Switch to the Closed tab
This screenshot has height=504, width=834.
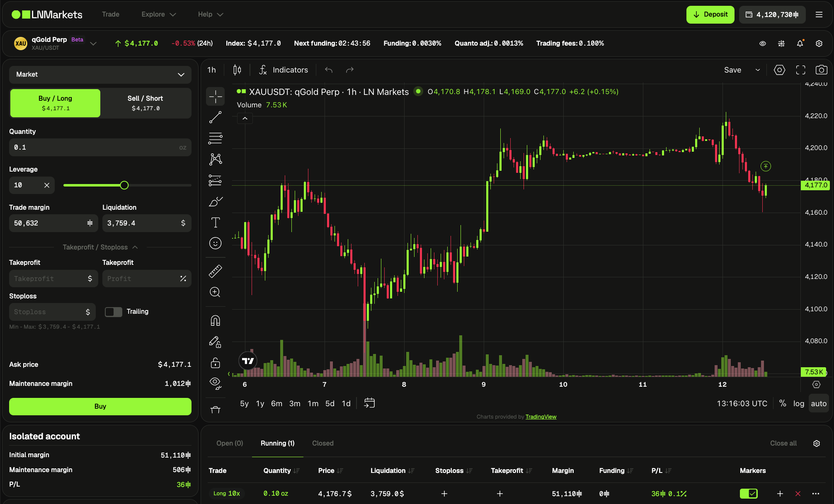(x=322, y=443)
